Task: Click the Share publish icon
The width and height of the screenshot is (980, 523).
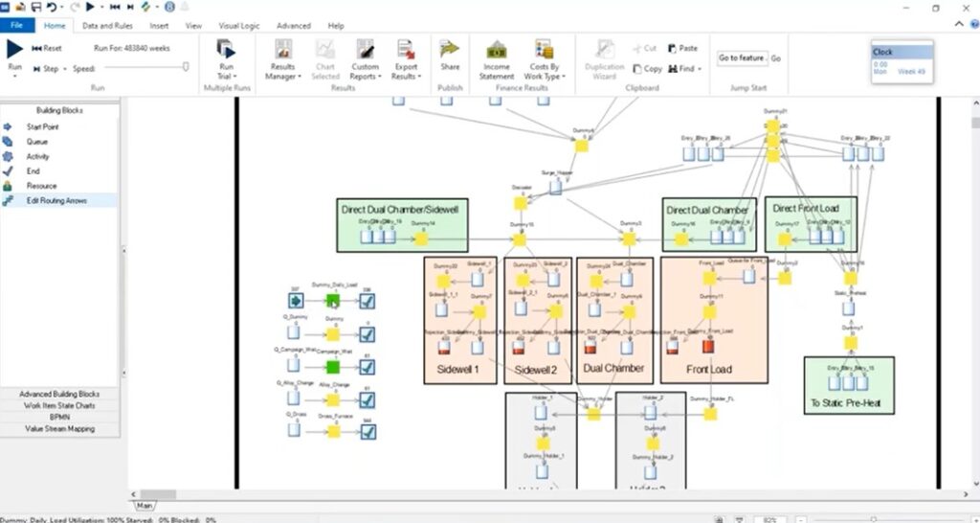Action: (x=450, y=49)
